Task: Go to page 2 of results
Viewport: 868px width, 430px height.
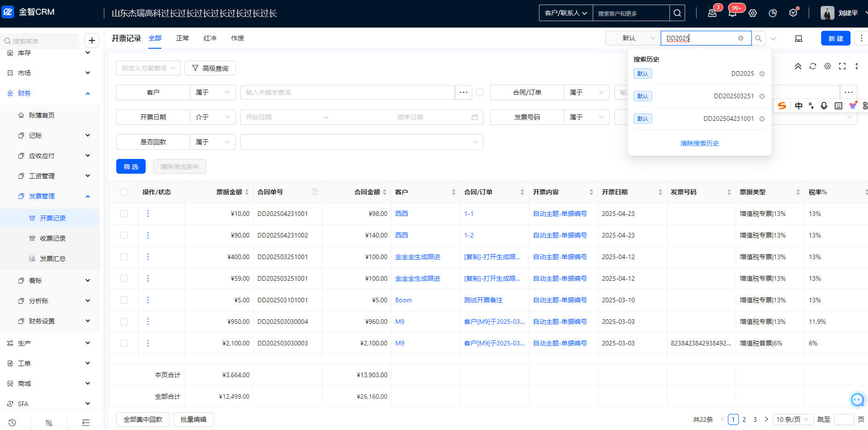Action: point(744,419)
